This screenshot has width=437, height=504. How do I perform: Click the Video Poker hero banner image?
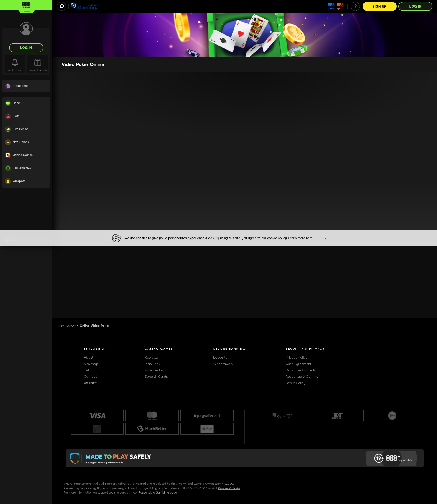point(245,35)
